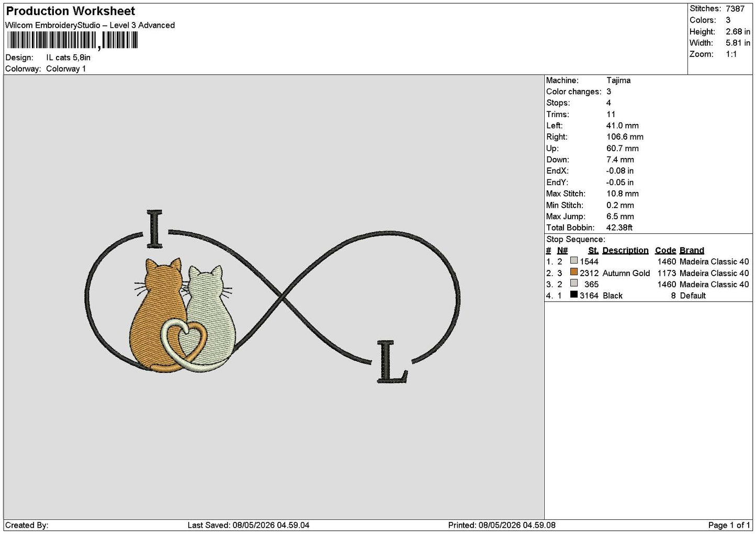Click the Zoom value '1:1'
This screenshot has width=756, height=534.
(731, 54)
